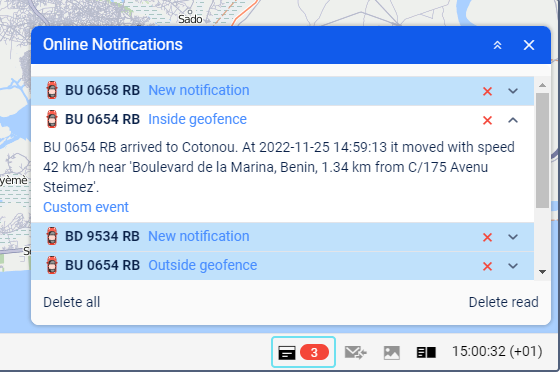
Task: Click the messages envelope icon
Action: 355,353
